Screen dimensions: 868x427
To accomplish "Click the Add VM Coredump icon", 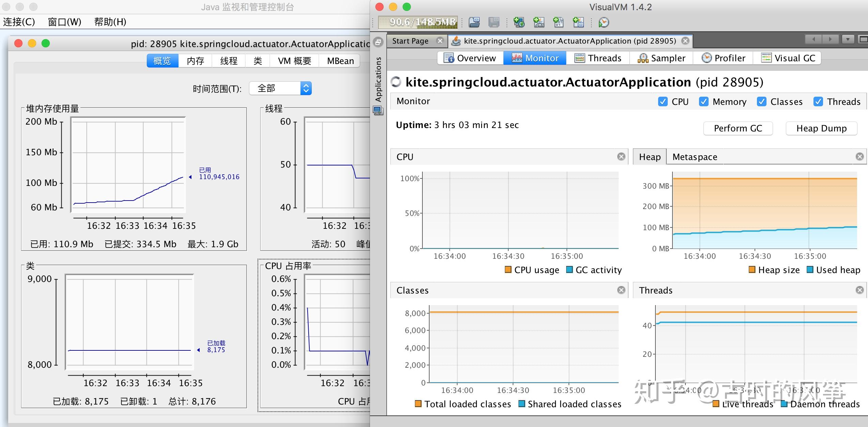I will tap(558, 22).
